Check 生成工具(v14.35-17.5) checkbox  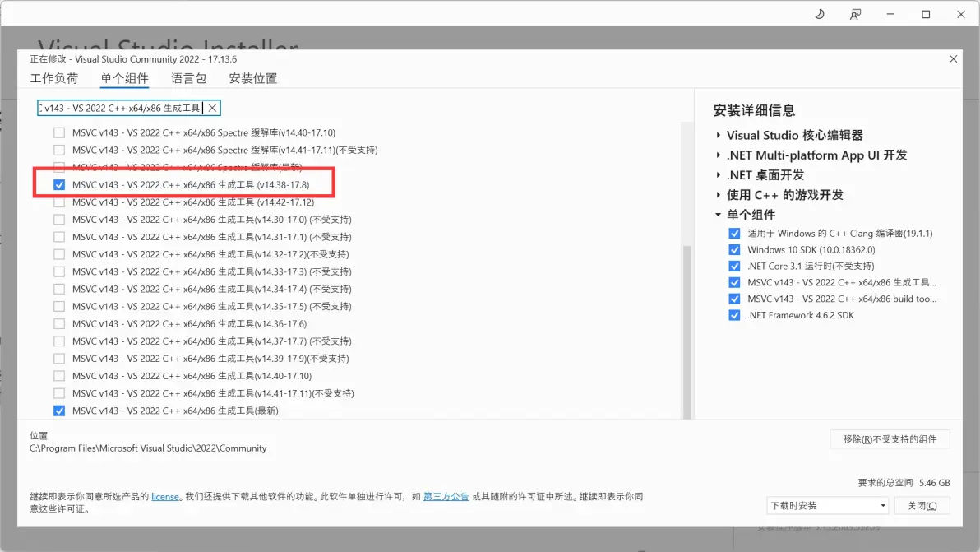pyautogui.click(x=58, y=306)
